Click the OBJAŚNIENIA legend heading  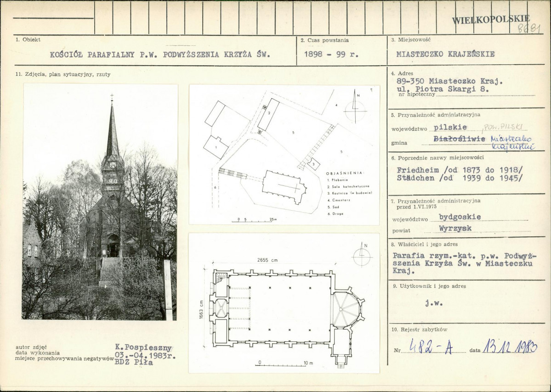tap(345, 174)
